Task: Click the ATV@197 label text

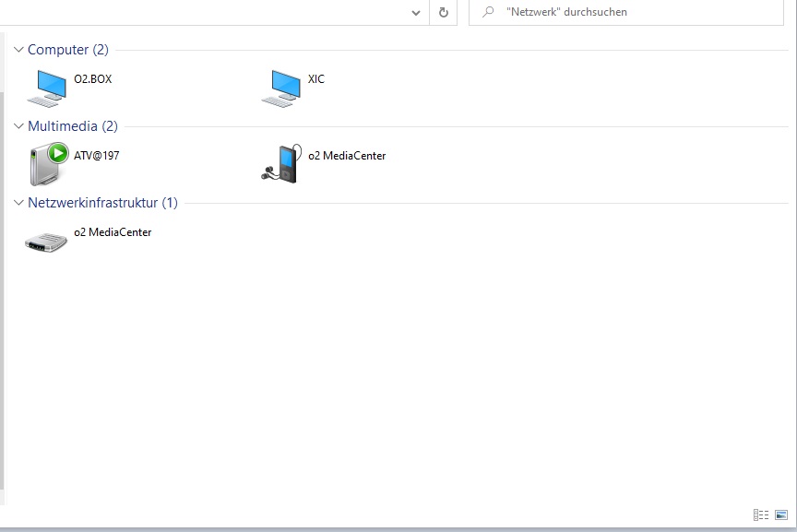Action: (x=97, y=156)
